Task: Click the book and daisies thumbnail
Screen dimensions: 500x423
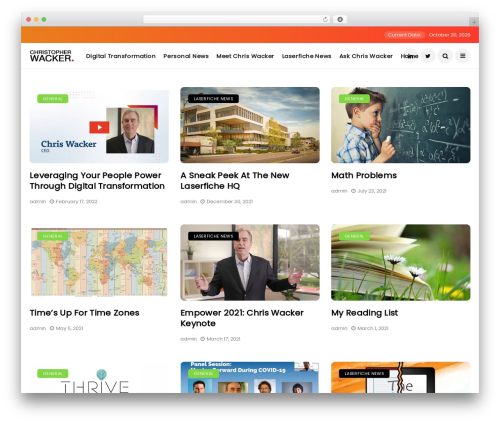Action: [401, 262]
